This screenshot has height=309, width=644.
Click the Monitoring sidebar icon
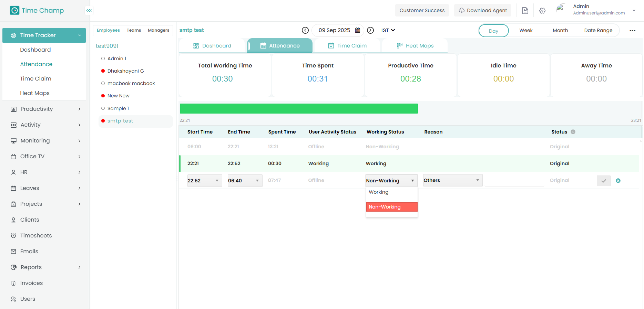pos(13,141)
